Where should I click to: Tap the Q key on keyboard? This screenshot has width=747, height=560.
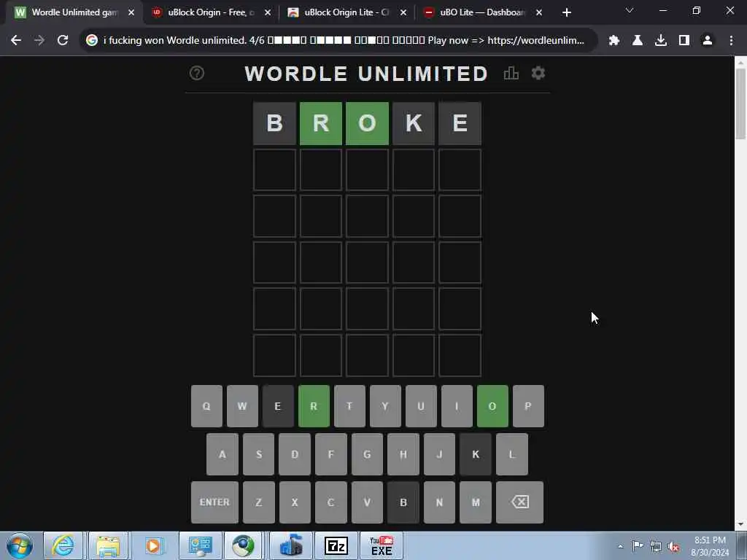(206, 406)
